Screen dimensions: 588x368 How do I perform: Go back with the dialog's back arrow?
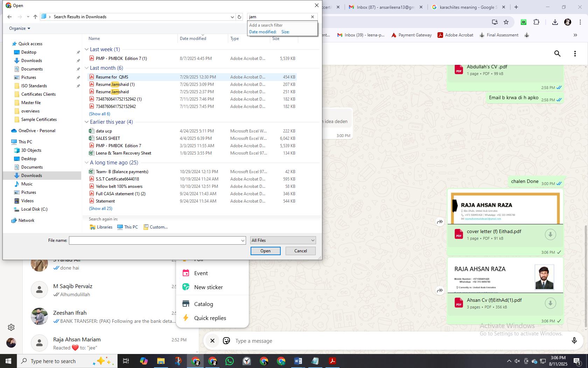(x=9, y=17)
